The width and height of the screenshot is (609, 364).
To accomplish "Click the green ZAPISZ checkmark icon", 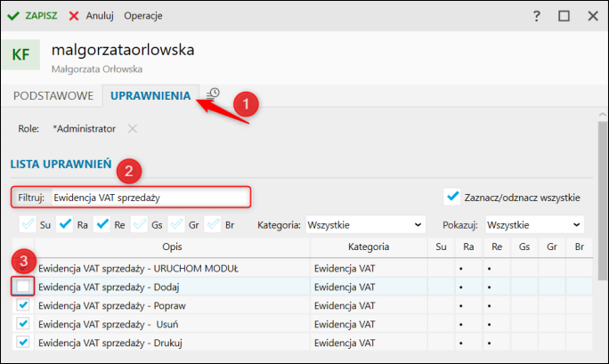I will [13, 16].
